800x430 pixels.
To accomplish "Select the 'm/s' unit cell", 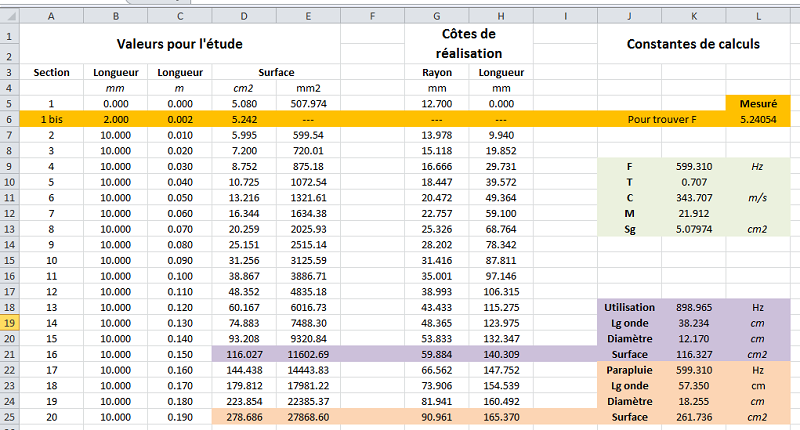I will [758, 198].
